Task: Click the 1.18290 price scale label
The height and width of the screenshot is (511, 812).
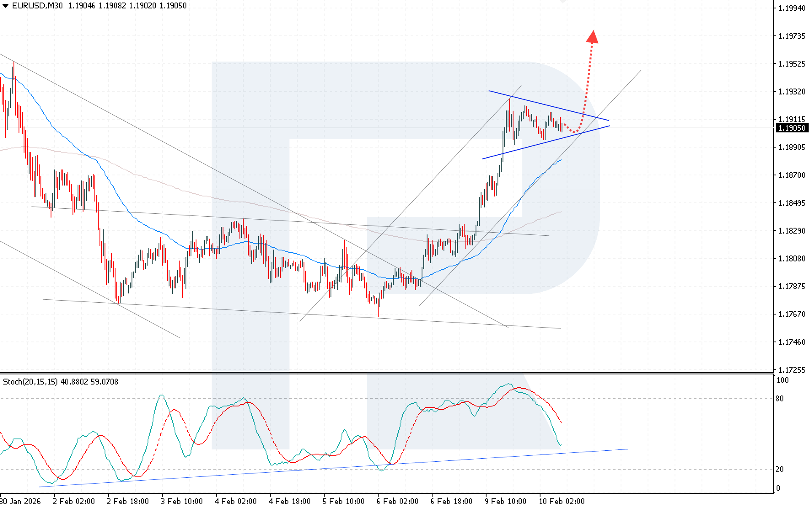Action: [x=791, y=231]
